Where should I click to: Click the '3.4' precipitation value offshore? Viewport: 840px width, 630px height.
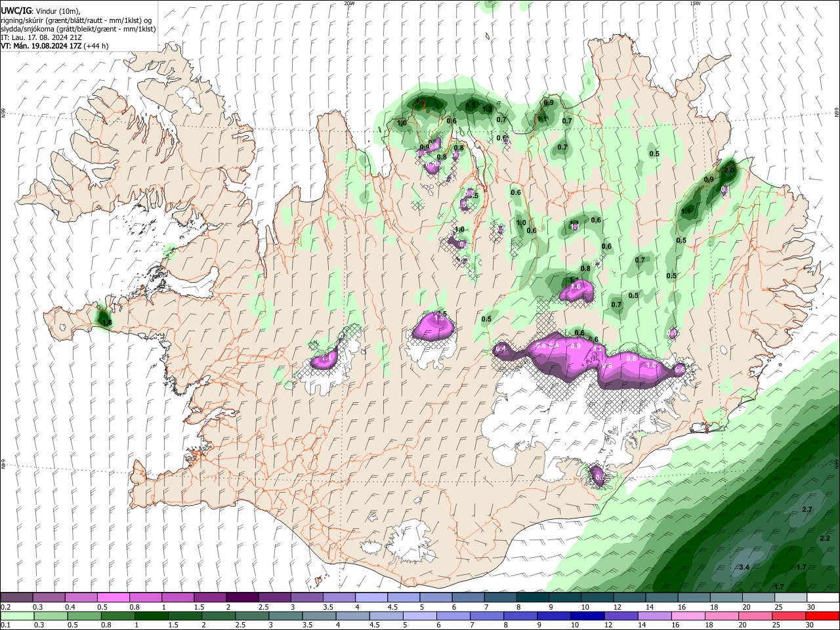pos(744,567)
